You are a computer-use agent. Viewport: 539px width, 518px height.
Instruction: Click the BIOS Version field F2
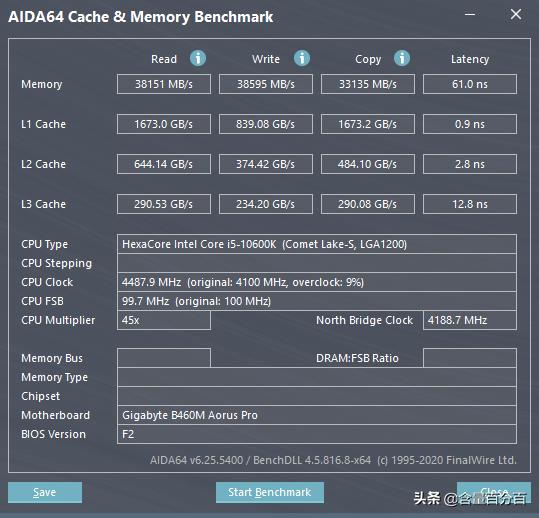pyautogui.click(x=317, y=434)
